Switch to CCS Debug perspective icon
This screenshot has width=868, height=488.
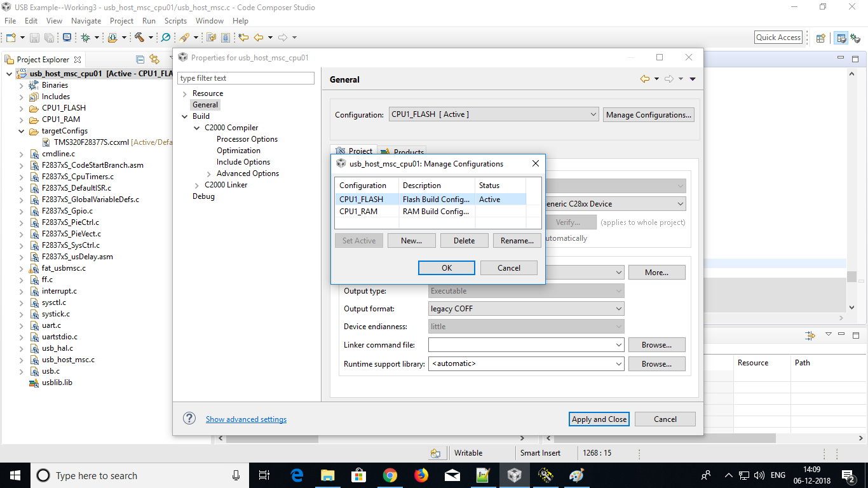(x=855, y=37)
